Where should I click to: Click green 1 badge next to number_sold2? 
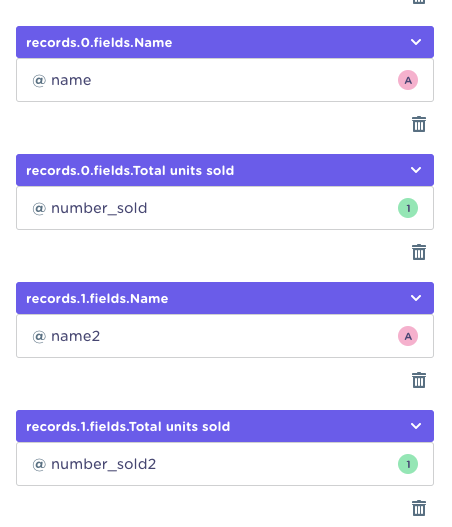pos(408,464)
